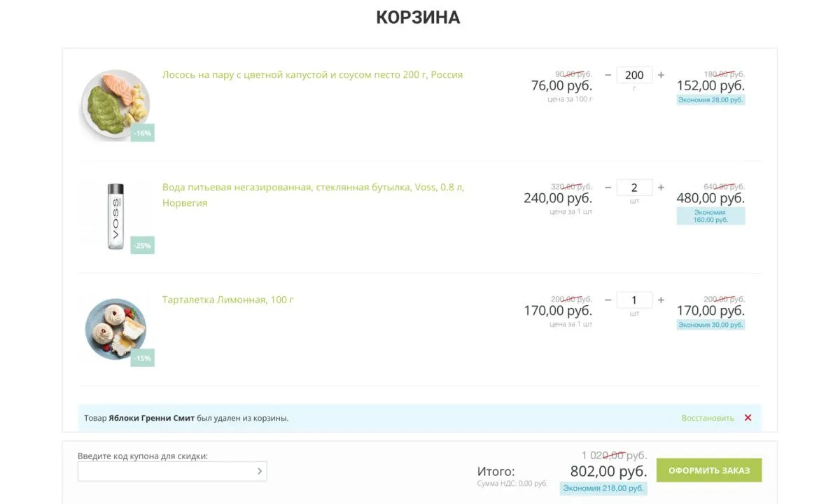
Task: Decrease quantity of Тарталетка Лимонная
Action: pyautogui.click(x=608, y=300)
